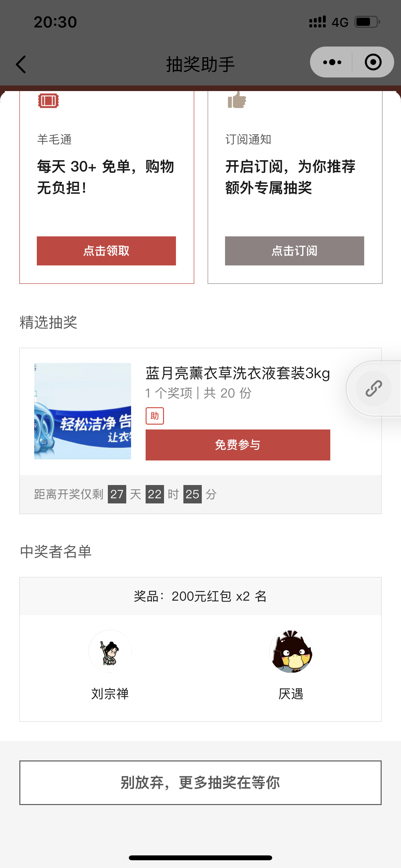Tap the red coupon ticket icon
The height and width of the screenshot is (868, 401).
pyautogui.click(x=48, y=100)
